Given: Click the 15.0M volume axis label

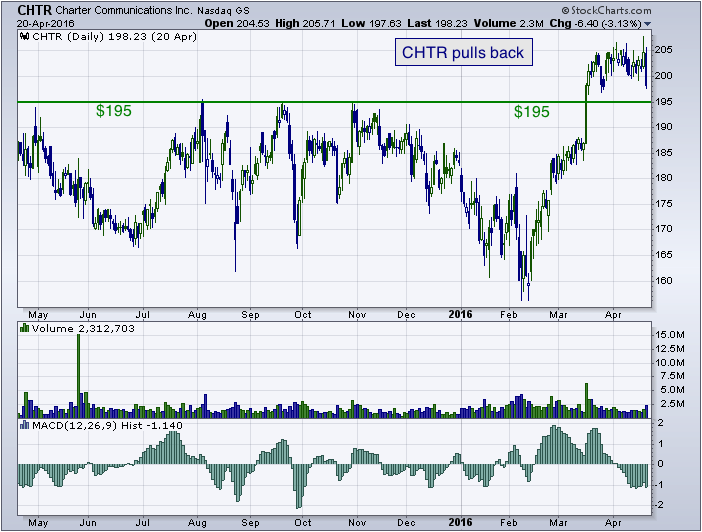Looking at the screenshot, I should click(670, 335).
